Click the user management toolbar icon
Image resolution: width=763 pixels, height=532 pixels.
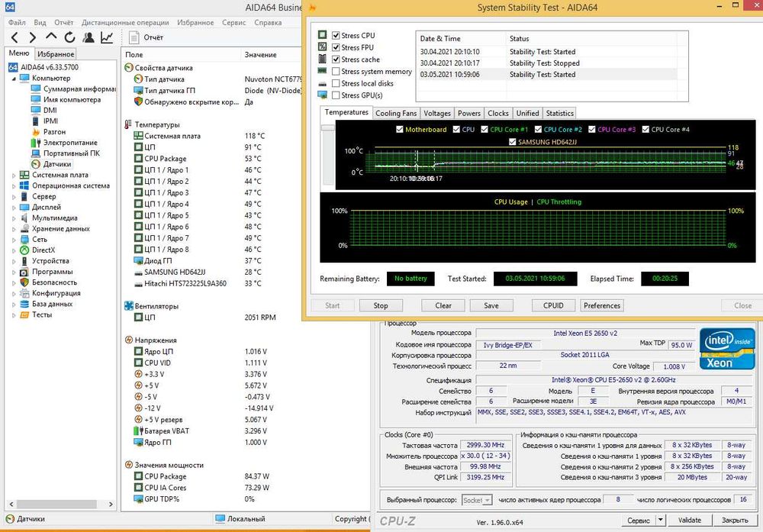pyautogui.click(x=89, y=37)
